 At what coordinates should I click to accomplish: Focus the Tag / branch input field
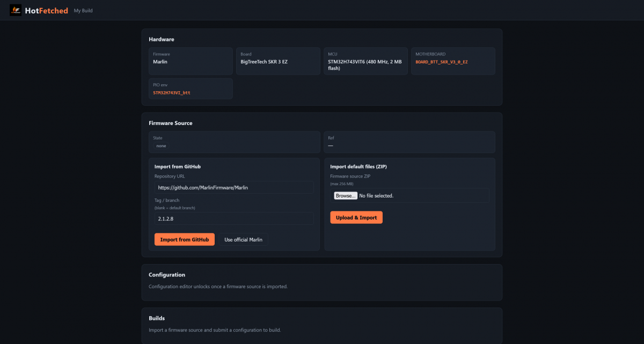(234, 218)
